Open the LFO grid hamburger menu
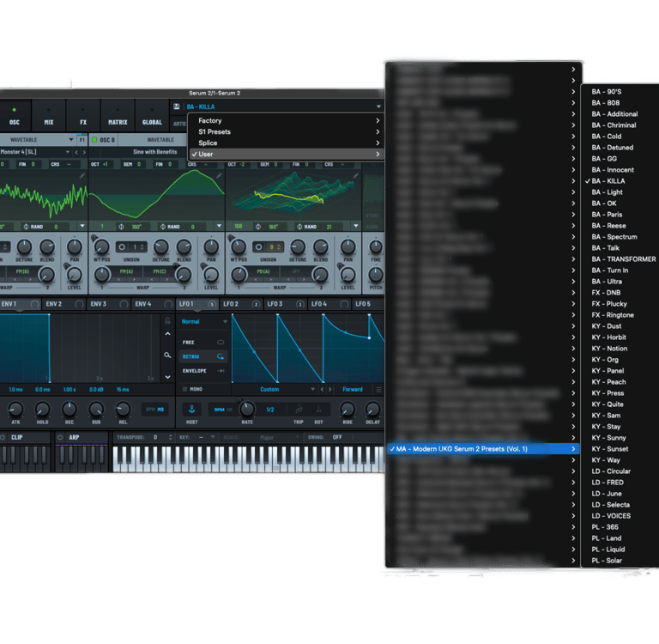The height and width of the screenshot is (644, 659). 378,390
